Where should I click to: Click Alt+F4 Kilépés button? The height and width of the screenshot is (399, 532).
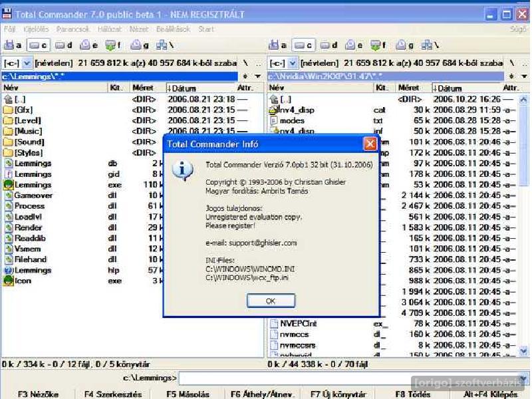point(491,394)
